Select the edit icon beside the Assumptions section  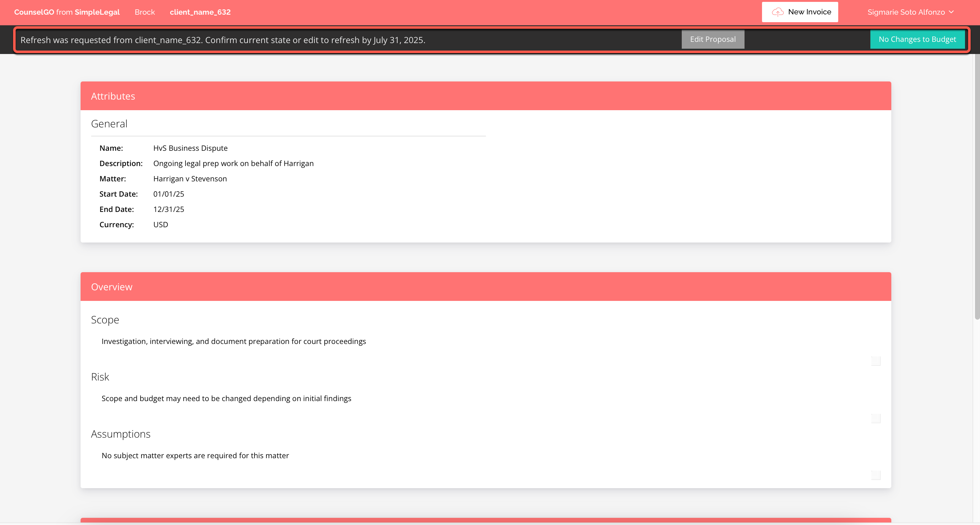[x=876, y=475]
